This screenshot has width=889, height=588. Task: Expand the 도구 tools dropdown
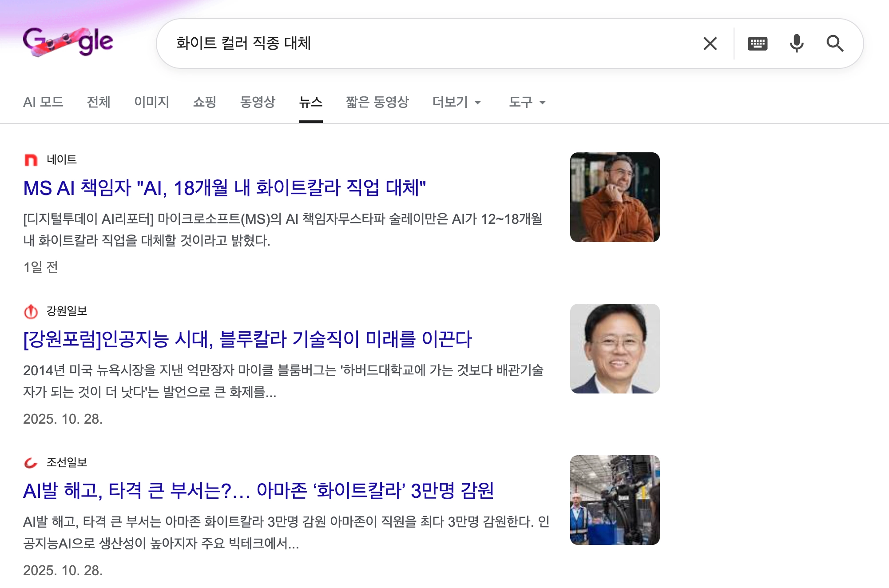pos(527,102)
